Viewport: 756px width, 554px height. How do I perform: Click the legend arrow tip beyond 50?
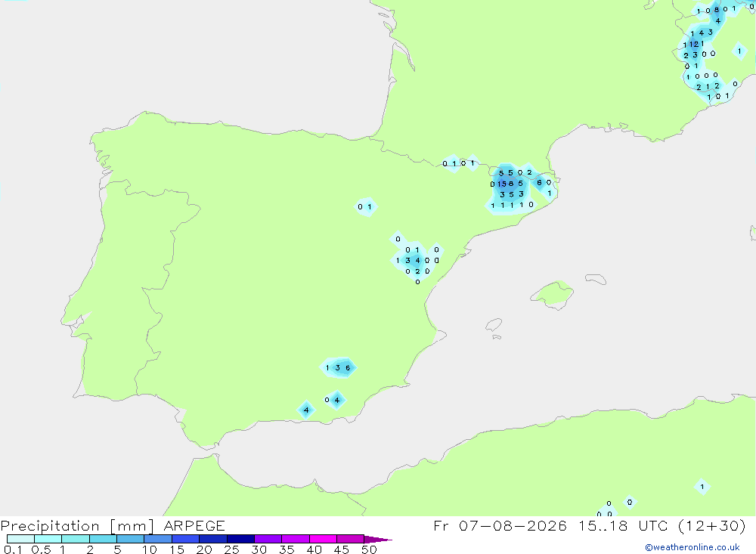click(379, 539)
